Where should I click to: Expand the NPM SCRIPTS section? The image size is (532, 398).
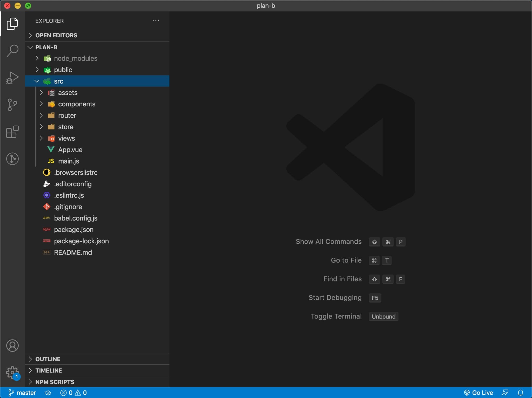(x=55, y=382)
